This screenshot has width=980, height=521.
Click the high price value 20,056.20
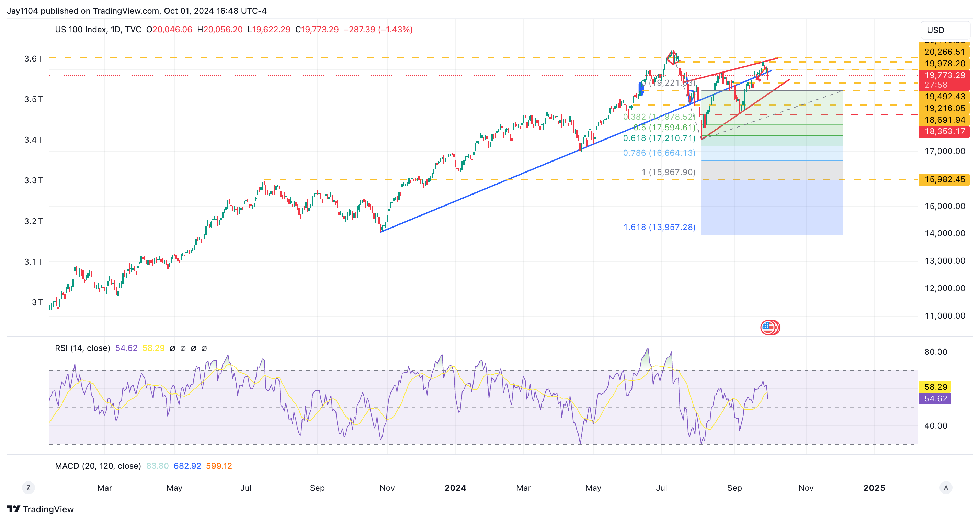[223, 29]
